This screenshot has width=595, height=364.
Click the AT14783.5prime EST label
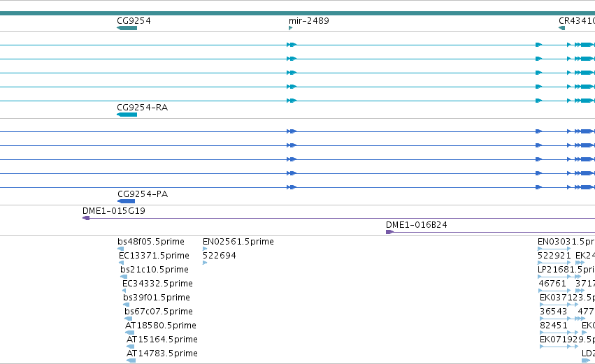pos(162,354)
